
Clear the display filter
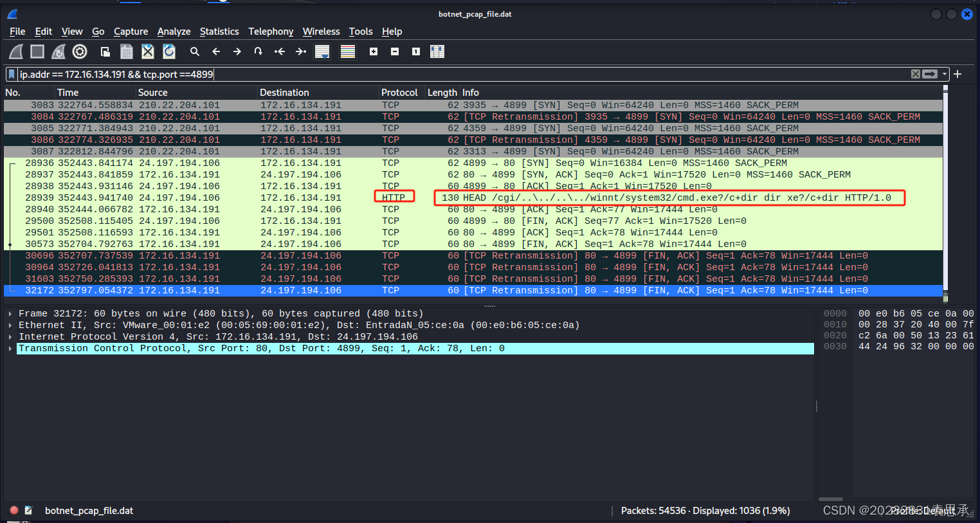[x=916, y=74]
